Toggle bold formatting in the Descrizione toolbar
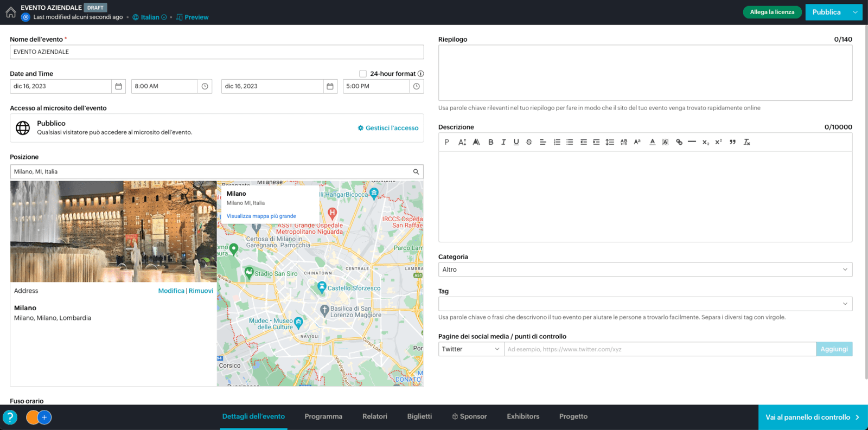The width and height of the screenshot is (868, 430). pyautogui.click(x=490, y=142)
